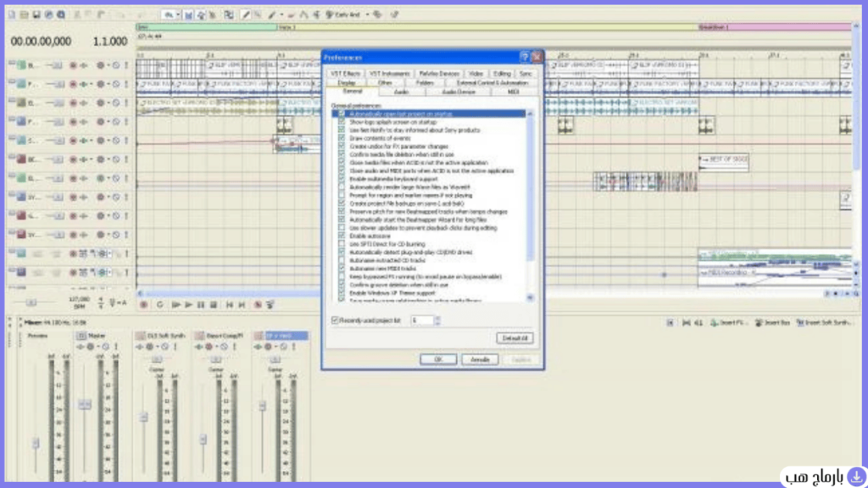Increase the recently used project list count

coord(437,318)
